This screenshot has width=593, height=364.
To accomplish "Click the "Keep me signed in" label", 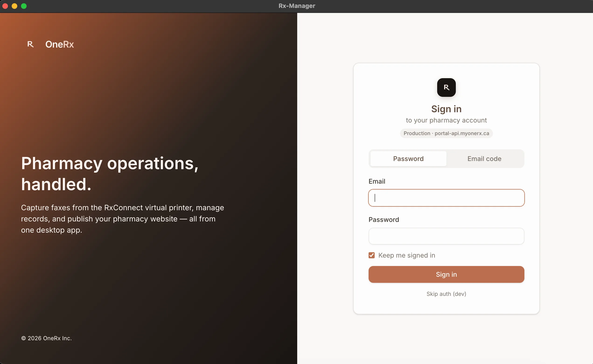I will [x=406, y=255].
